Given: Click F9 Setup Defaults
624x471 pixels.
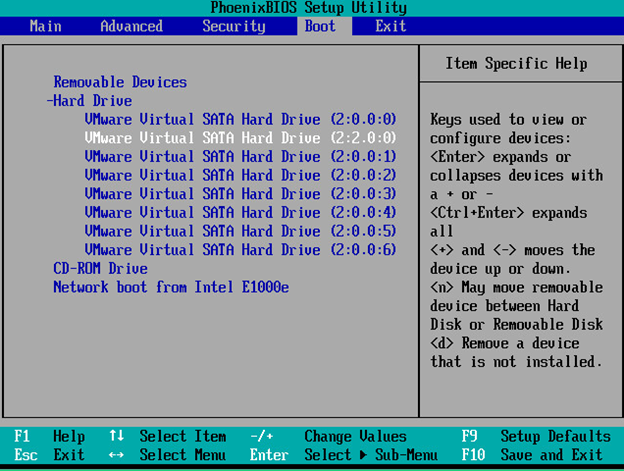Looking at the screenshot, I should tap(536, 436).
